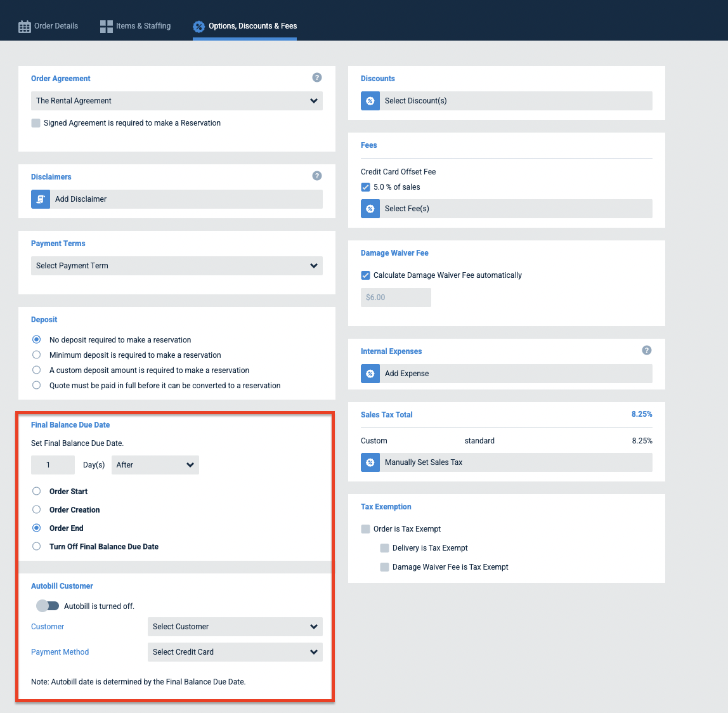Click the Payment Method link

[60, 651]
